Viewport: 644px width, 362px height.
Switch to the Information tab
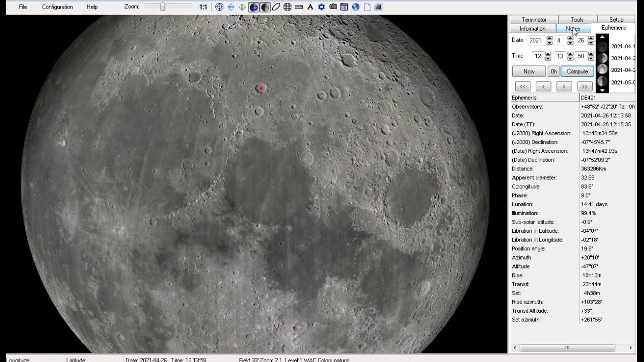532,29
